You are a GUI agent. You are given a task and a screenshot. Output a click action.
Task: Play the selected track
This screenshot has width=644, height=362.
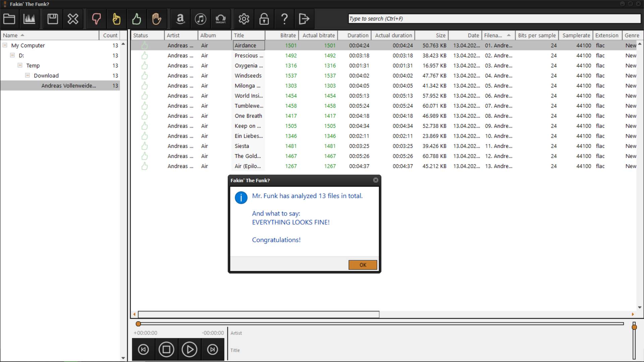tap(190, 349)
